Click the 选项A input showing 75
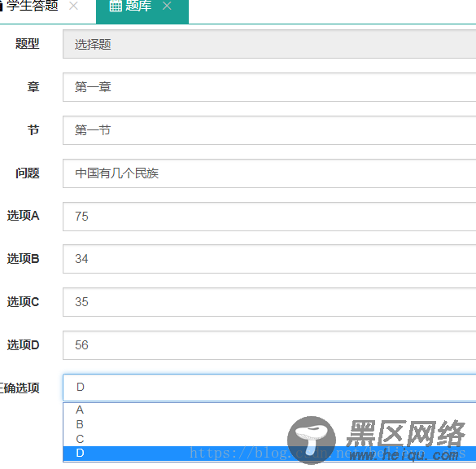The image size is (476, 469). [269, 217]
